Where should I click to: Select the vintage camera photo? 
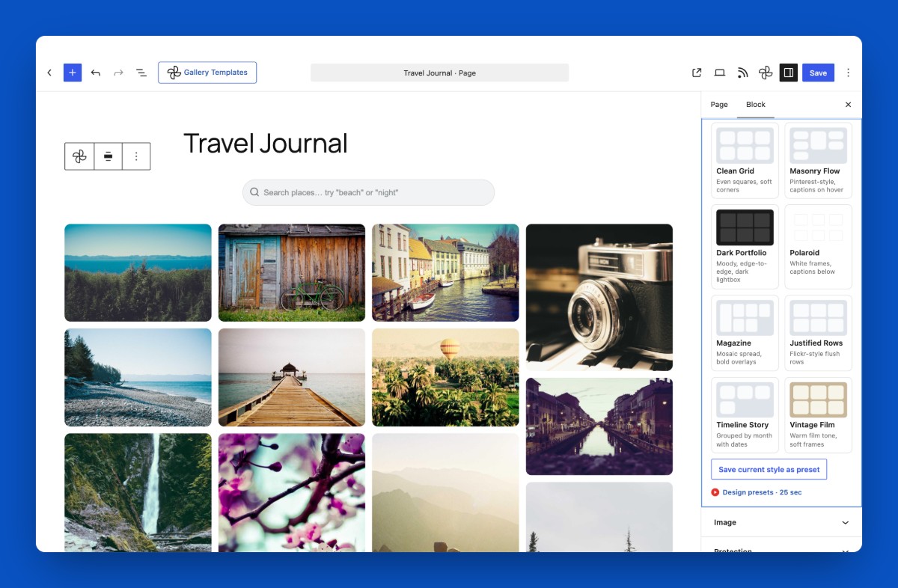(x=599, y=298)
